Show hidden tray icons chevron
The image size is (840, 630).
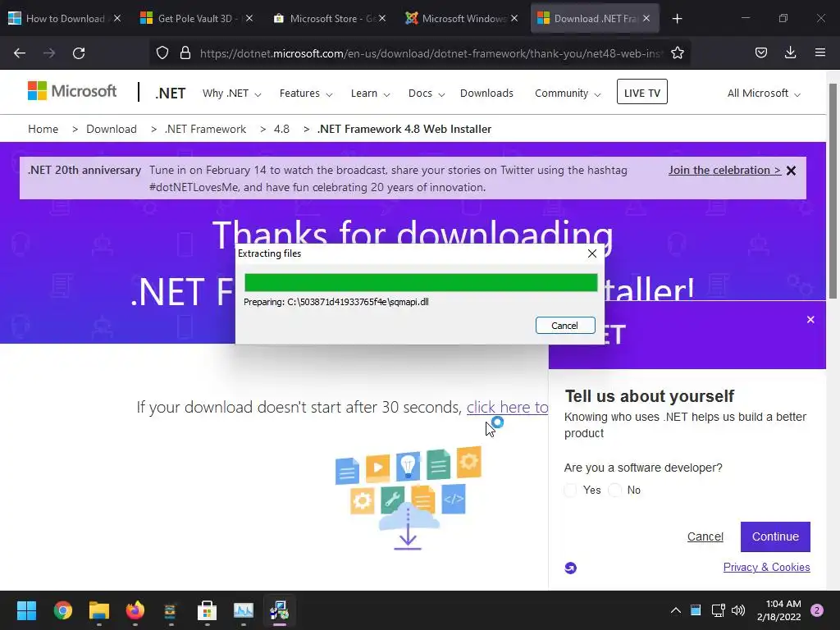[x=676, y=610]
